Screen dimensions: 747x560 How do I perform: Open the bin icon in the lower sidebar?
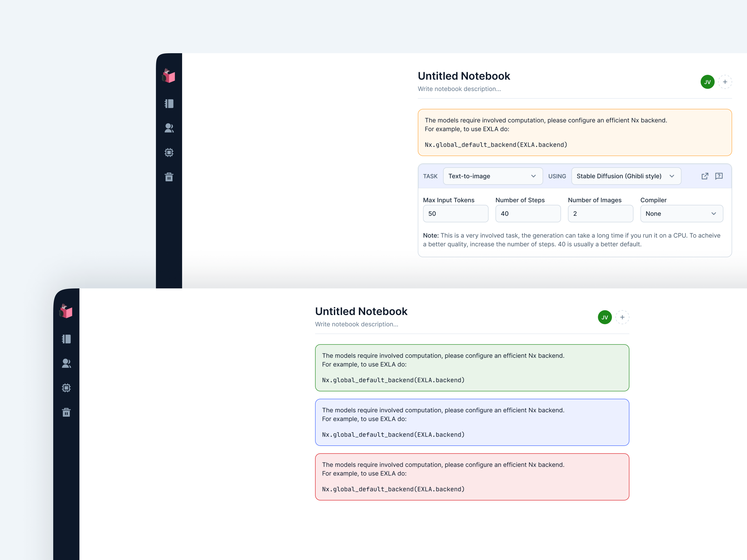tap(66, 412)
